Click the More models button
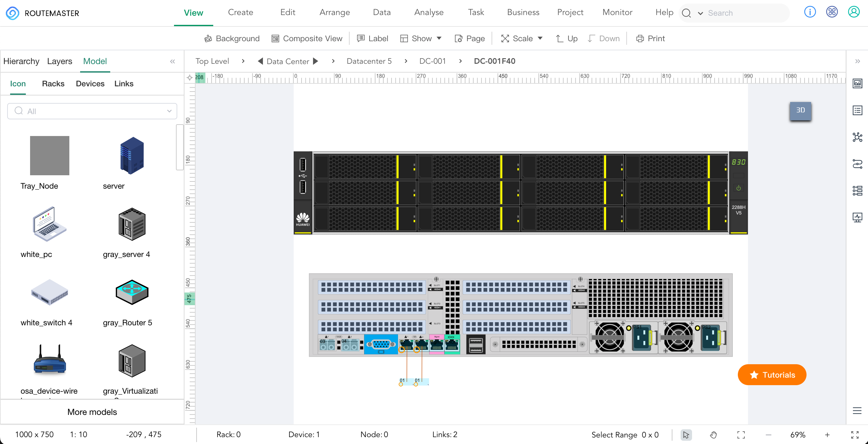This screenshot has width=868, height=444. pos(92,412)
